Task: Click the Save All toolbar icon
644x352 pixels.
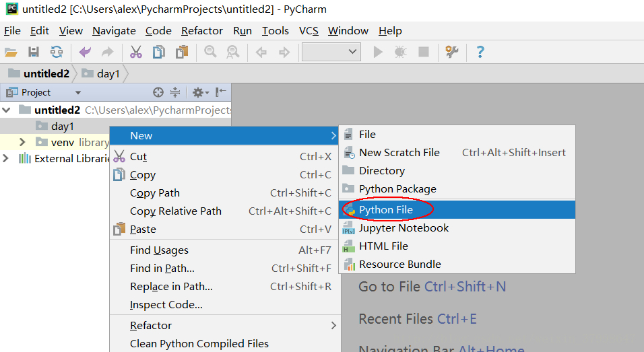Action: tap(33, 52)
